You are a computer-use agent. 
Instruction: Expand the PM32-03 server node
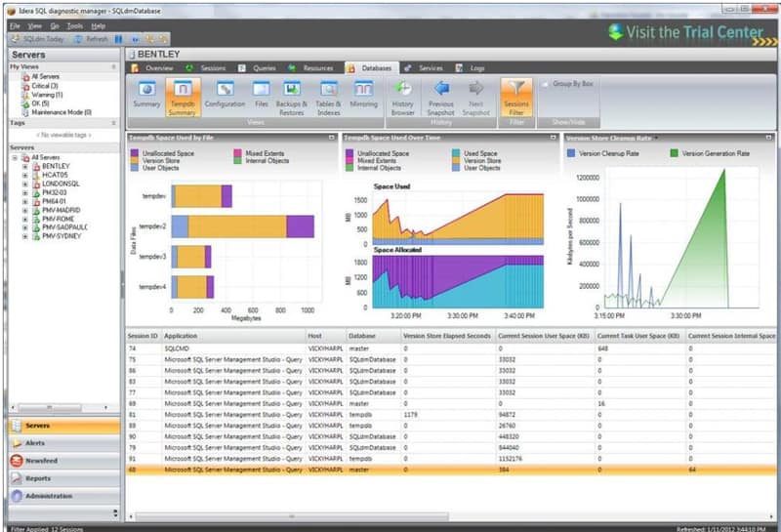point(25,192)
